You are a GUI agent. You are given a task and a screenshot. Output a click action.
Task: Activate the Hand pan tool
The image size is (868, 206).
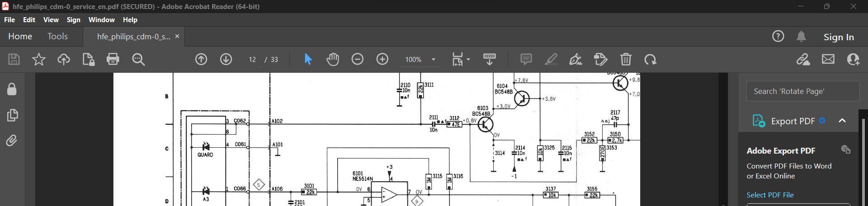[333, 59]
